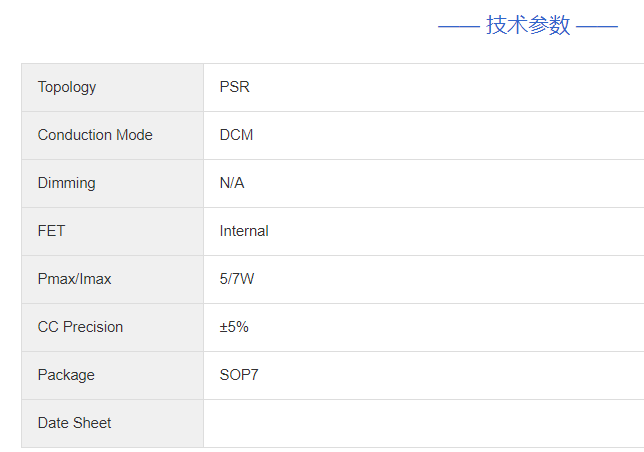Click the CC Precision label

click(x=81, y=327)
